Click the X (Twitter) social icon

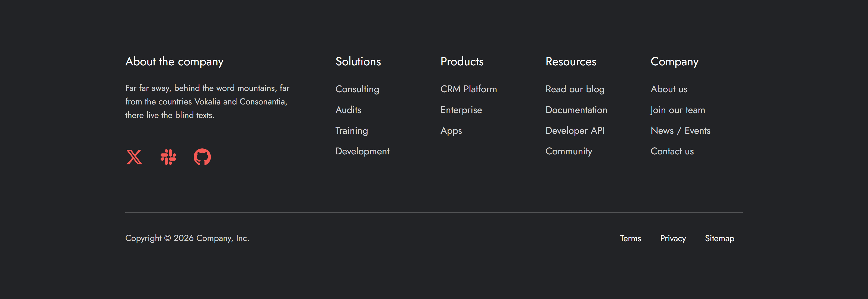coord(134,157)
